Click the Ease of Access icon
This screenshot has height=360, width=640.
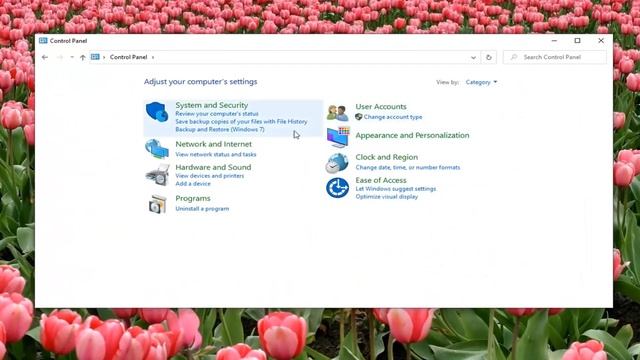[337, 188]
